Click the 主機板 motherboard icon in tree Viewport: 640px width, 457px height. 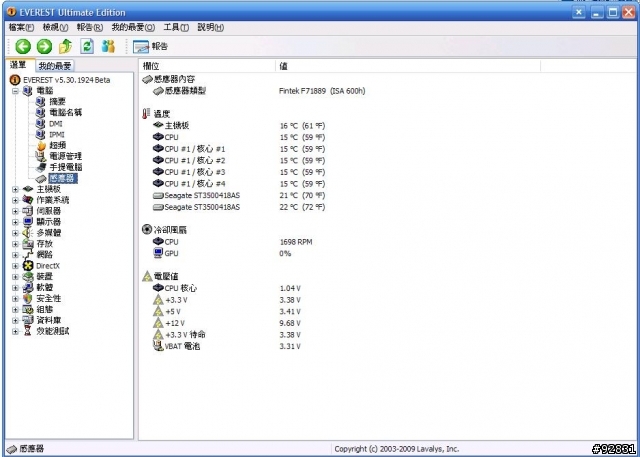pos(28,189)
